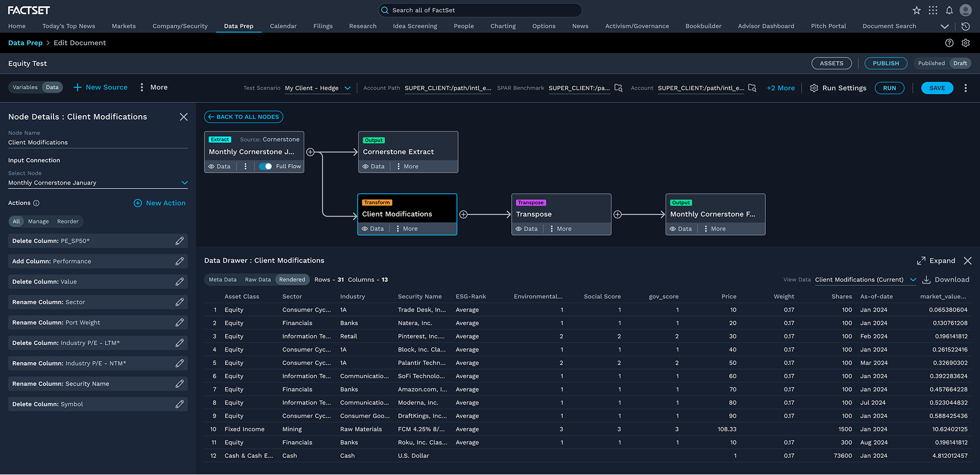Open the apps grid icon
Image resolution: width=980 pixels, height=475 pixels.
click(933, 10)
